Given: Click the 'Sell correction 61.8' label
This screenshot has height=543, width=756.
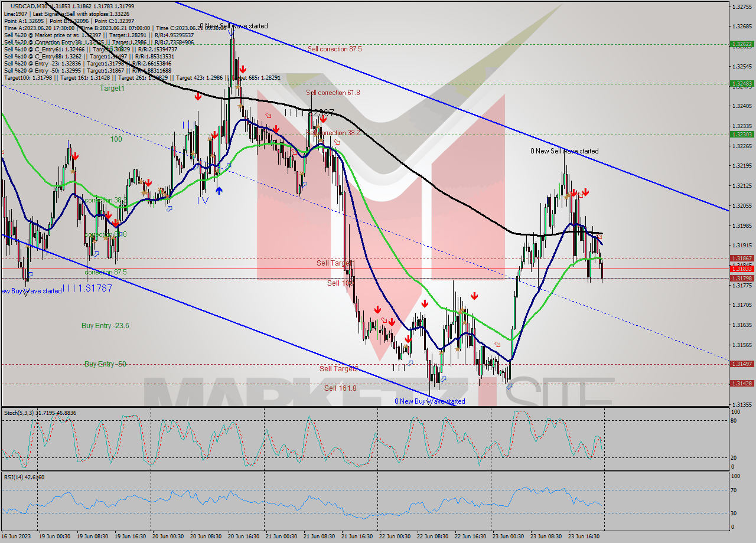Looking at the screenshot, I should [333, 93].
